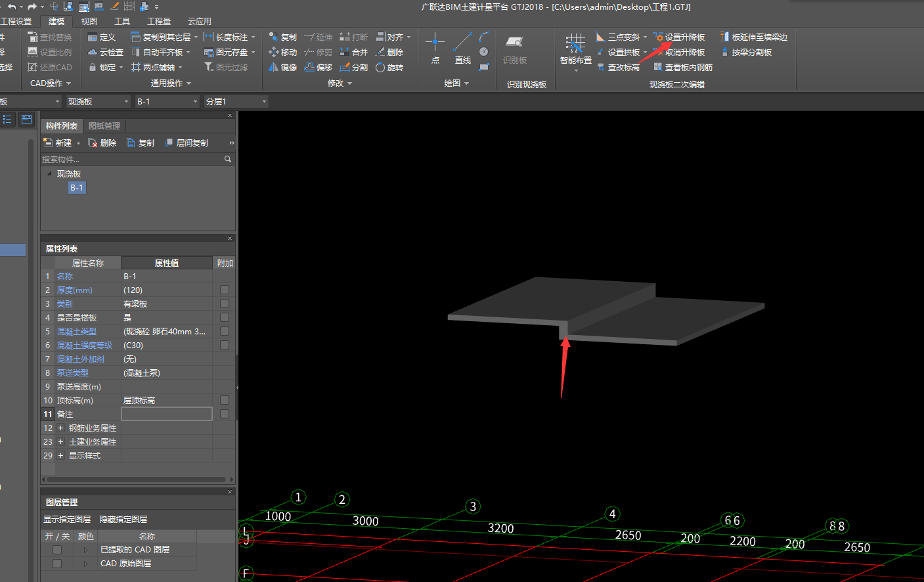Viewport: 924px width, 582px height.
Task: Open the 工具 ribbon tab
Action: (x=122, y=21)
